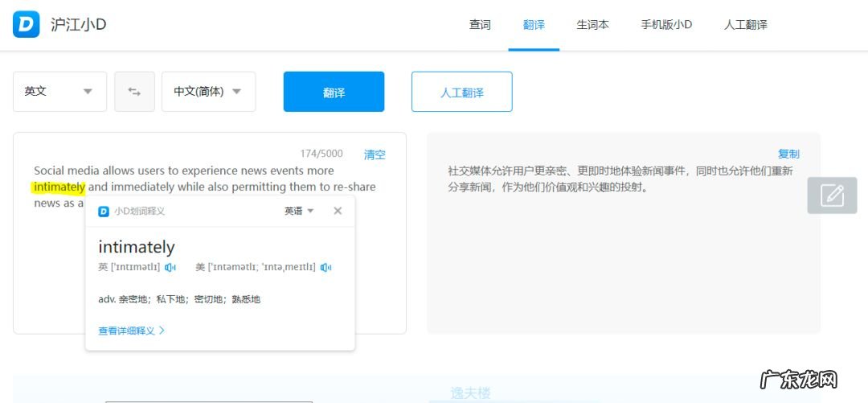
Task: Copy translation result with 复制
Action: point(788,154)
